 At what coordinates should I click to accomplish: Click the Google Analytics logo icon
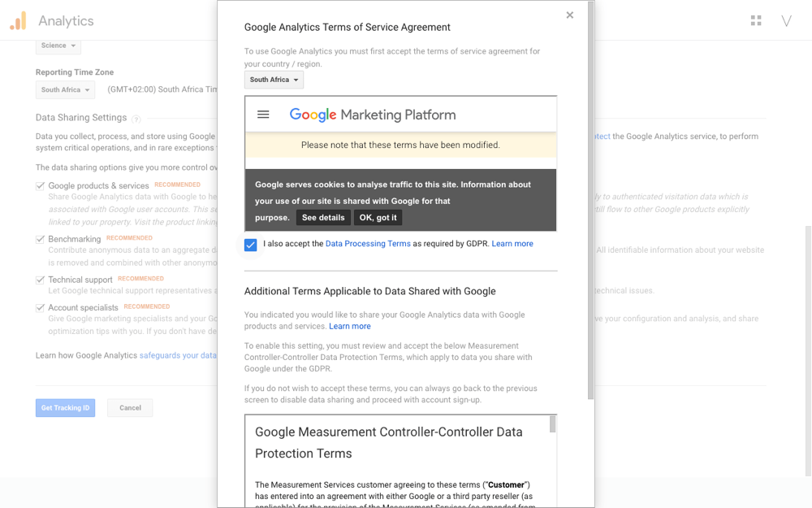[x=18, y=21]
